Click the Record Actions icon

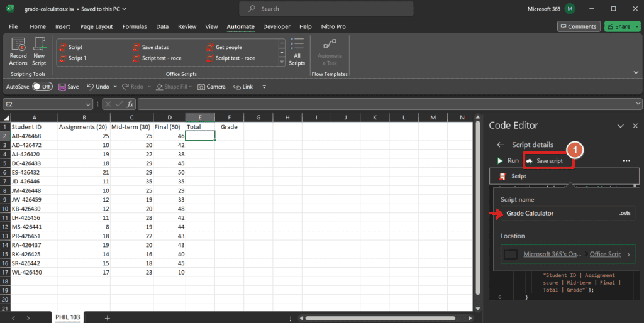tap(18, 45)
